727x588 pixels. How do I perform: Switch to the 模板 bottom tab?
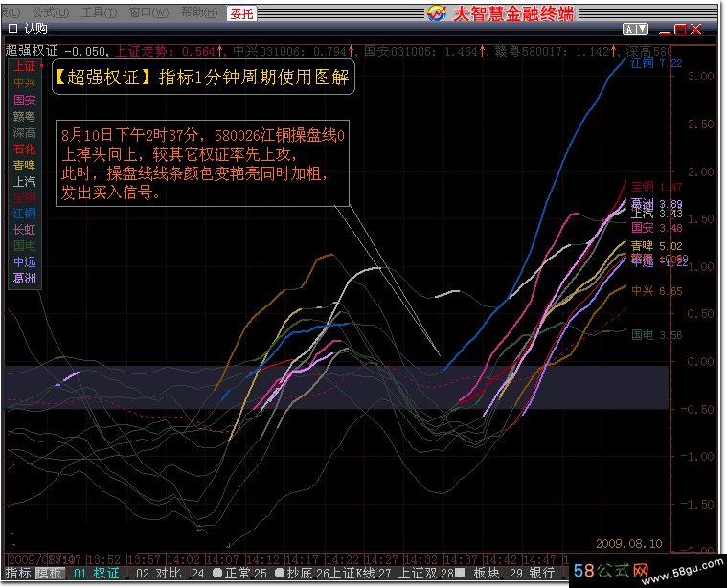point(49,574)
